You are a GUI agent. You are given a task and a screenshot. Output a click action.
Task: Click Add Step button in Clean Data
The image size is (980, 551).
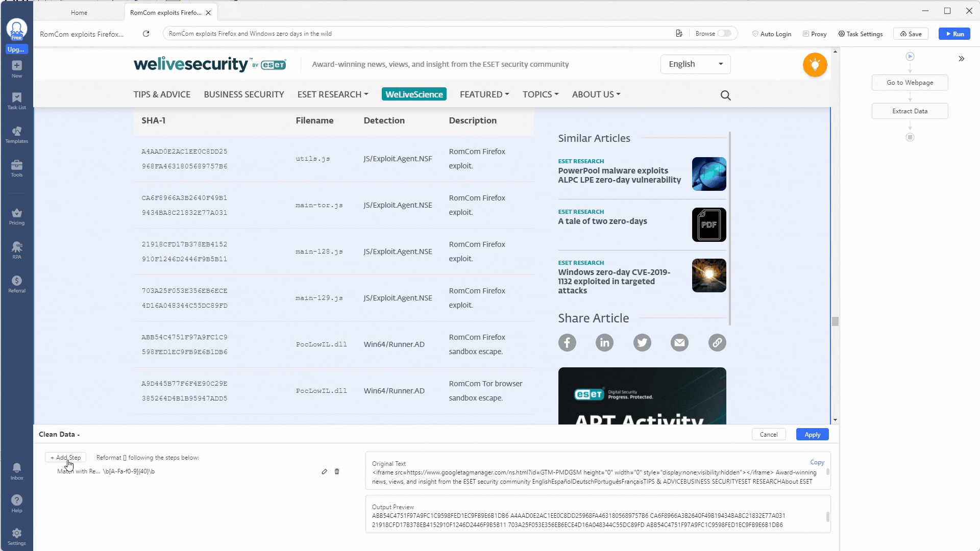tap(65, 458)
